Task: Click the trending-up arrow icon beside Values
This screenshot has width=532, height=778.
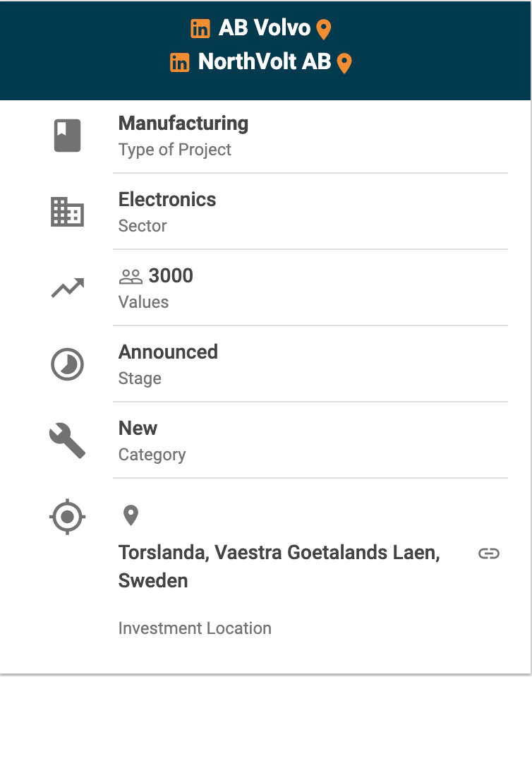Action: tap(68, 287)
